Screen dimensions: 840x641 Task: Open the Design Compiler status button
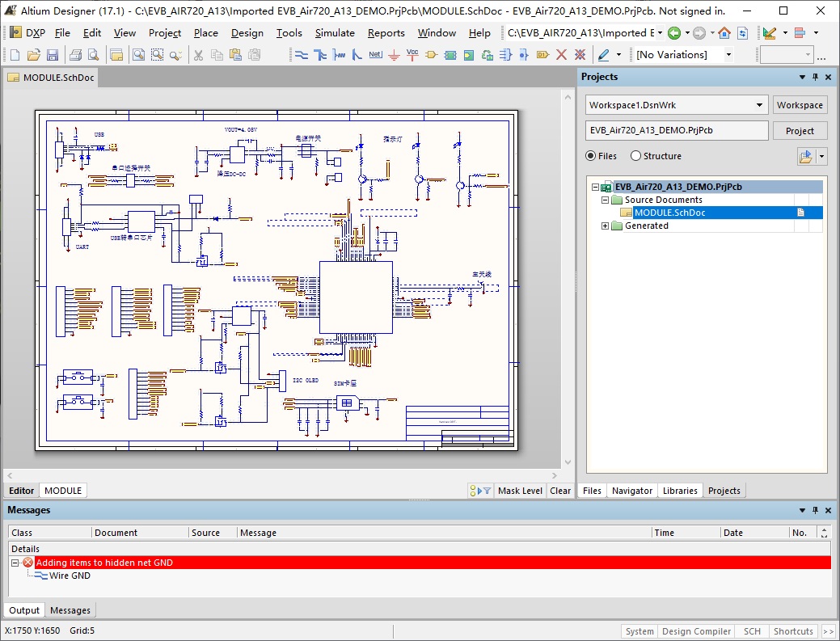point(696,631)
